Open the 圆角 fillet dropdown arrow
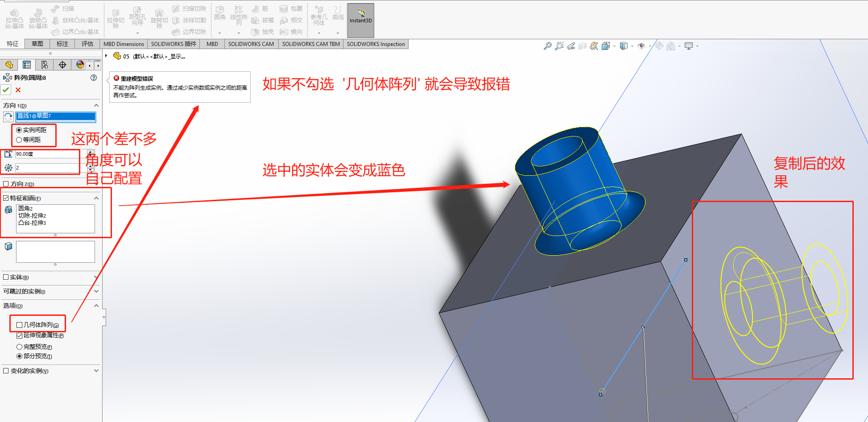This screenshot has width=868, height=422. 219,33
